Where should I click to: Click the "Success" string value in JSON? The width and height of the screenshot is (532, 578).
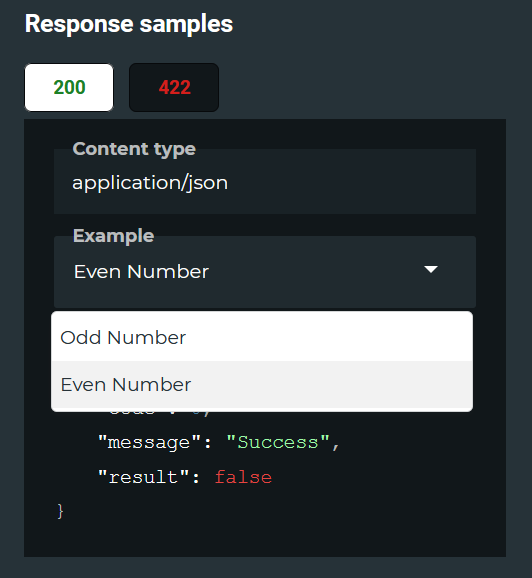pos(278,442)
